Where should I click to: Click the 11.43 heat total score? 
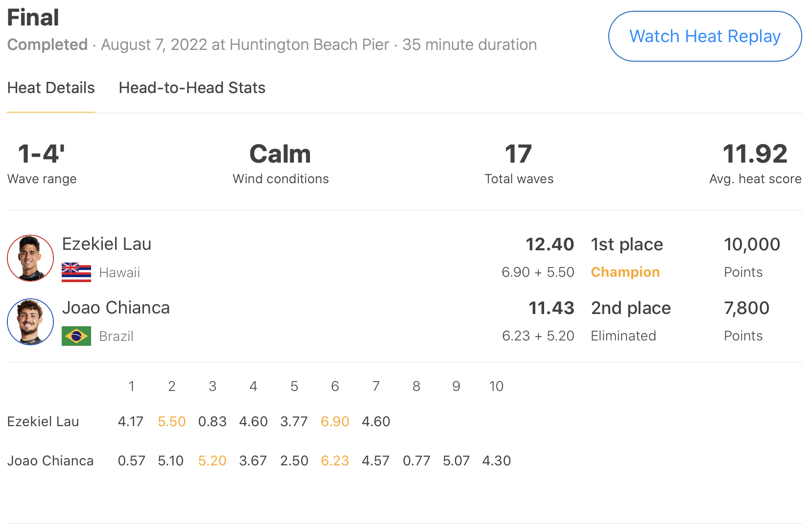coord(551,308)
